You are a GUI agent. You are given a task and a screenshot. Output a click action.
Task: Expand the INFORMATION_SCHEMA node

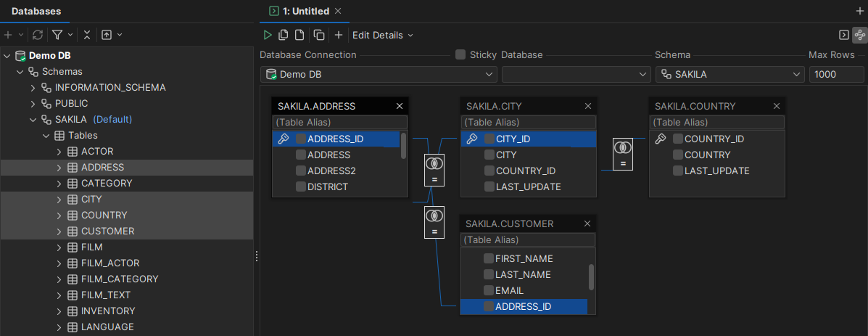[x=33, y=88]
